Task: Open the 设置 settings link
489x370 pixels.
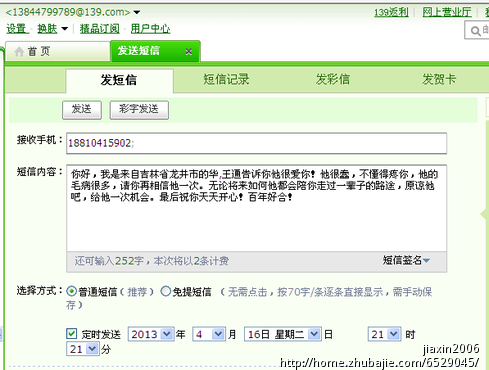Action: pyautogui.click(x=16, y=29)
